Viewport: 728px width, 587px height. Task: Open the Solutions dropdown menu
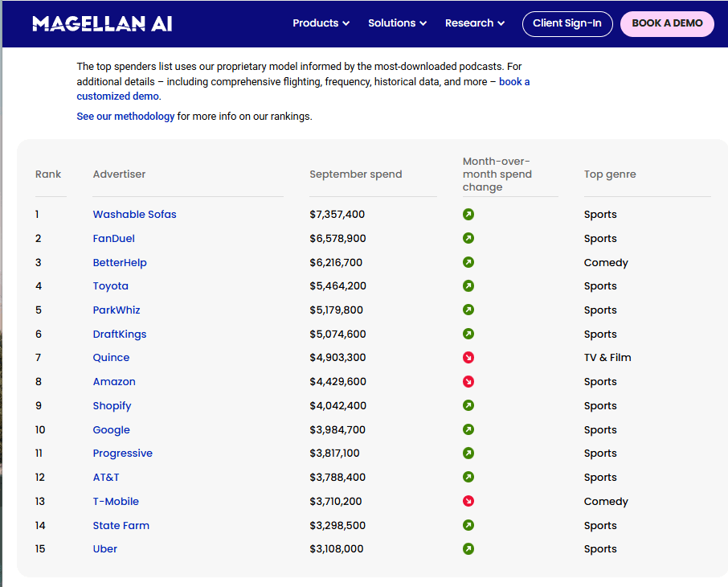[x=397, y=23]
